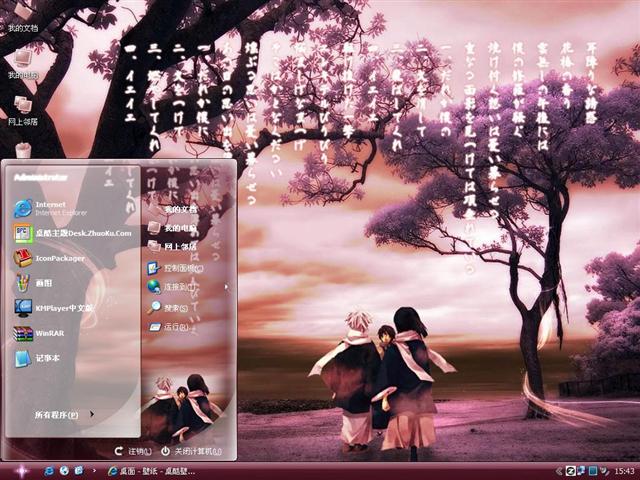
Task: Click 关闭计算机(U) shut down button
Action: tap(191, 451)
